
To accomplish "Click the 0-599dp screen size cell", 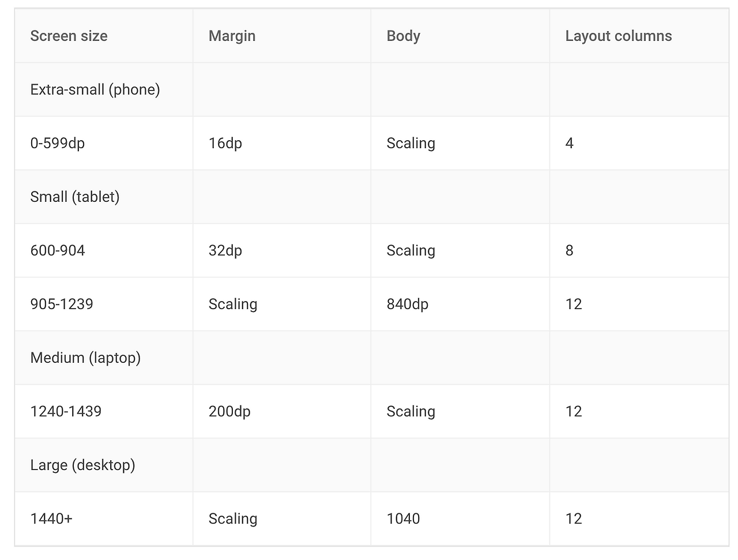I will [x=58, y=143].
